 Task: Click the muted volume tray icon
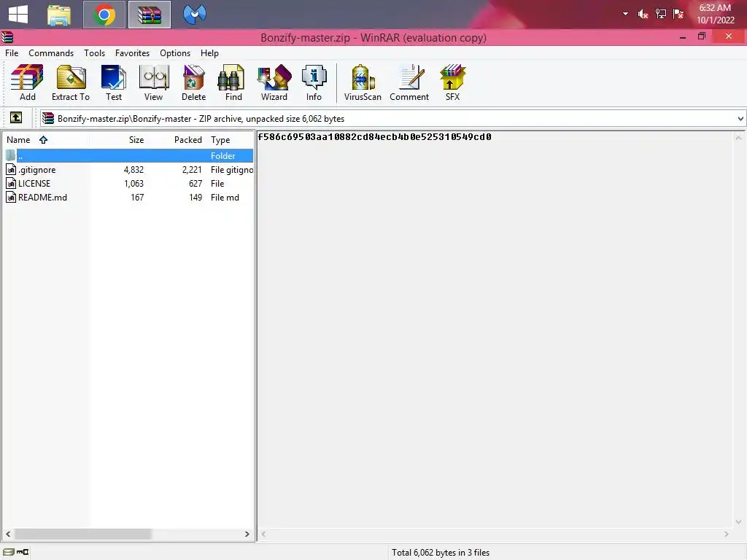643,15
